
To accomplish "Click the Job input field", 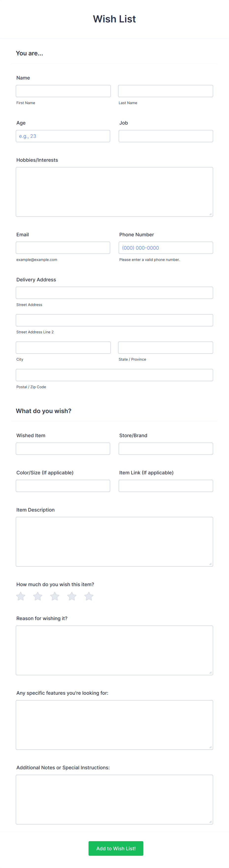I will pos(166,136).
